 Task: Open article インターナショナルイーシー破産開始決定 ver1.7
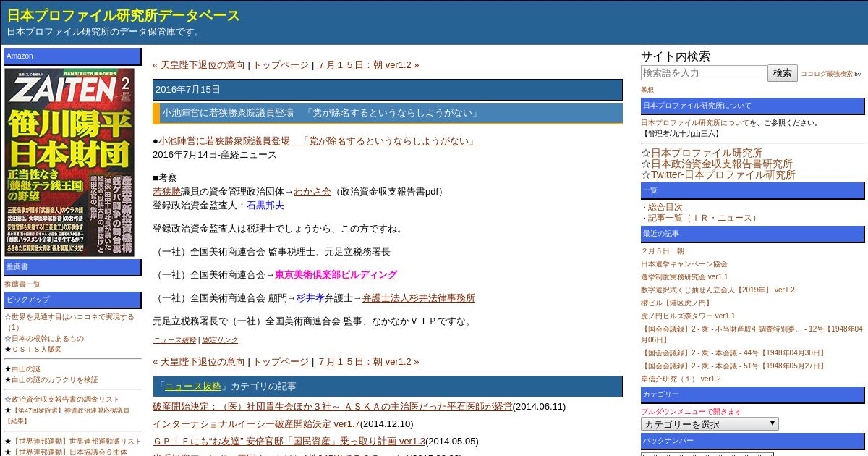click(x=256, y=424)
